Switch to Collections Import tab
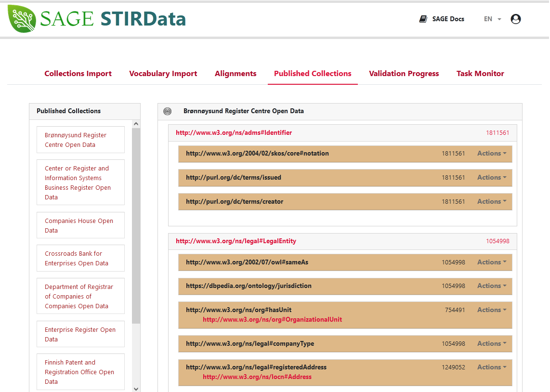The width and height of the screenshot is (550, 392). pyautogui.click(x=78, y=74)
